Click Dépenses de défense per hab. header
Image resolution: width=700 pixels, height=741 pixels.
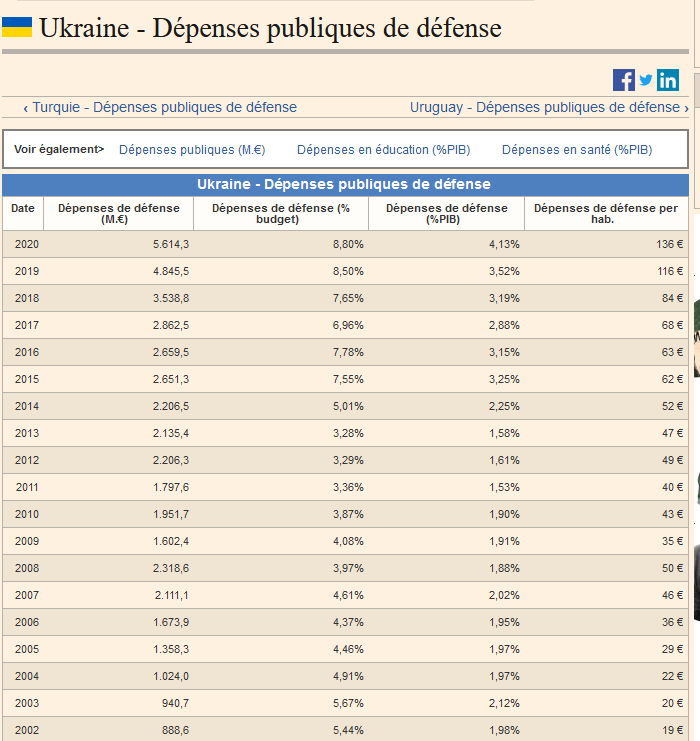[606, 214]
